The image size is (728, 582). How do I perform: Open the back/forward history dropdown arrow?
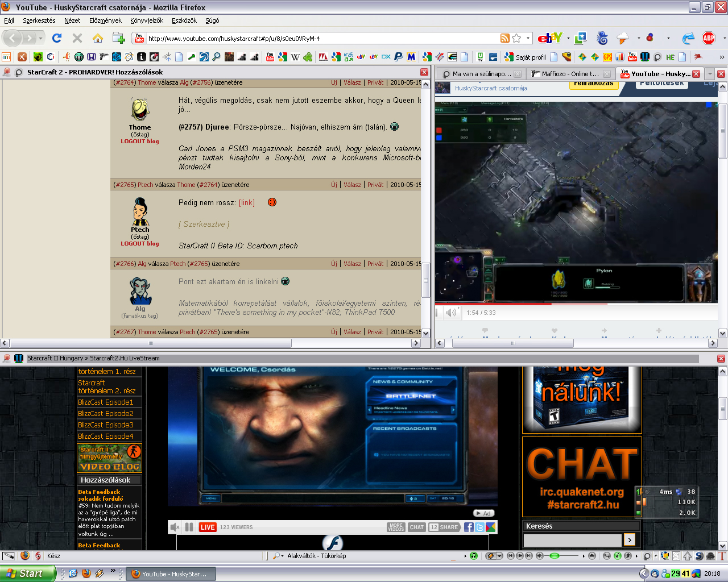pyautogui.click(x=40, y=38)
